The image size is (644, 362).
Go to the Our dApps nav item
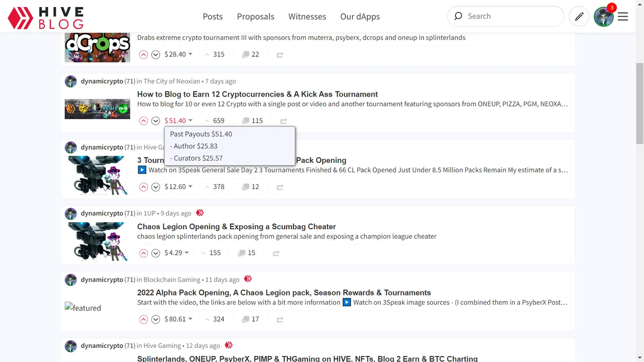pos(360,17)
